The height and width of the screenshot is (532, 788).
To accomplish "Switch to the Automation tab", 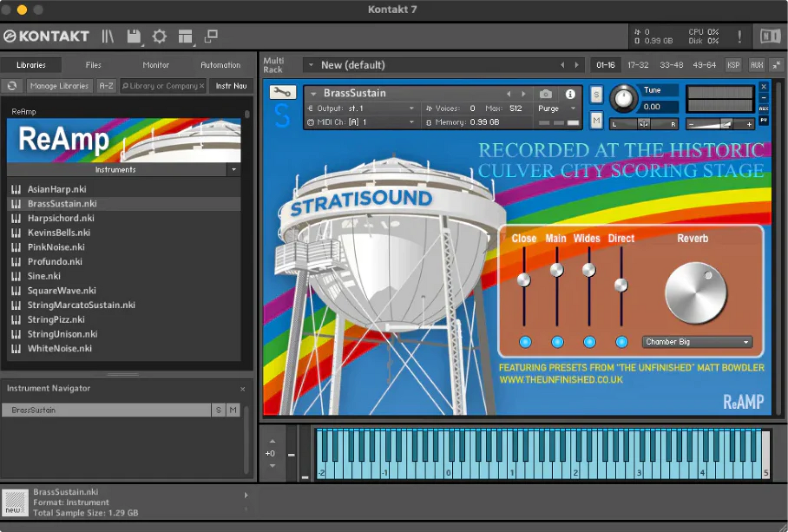I will pos(220,65).
